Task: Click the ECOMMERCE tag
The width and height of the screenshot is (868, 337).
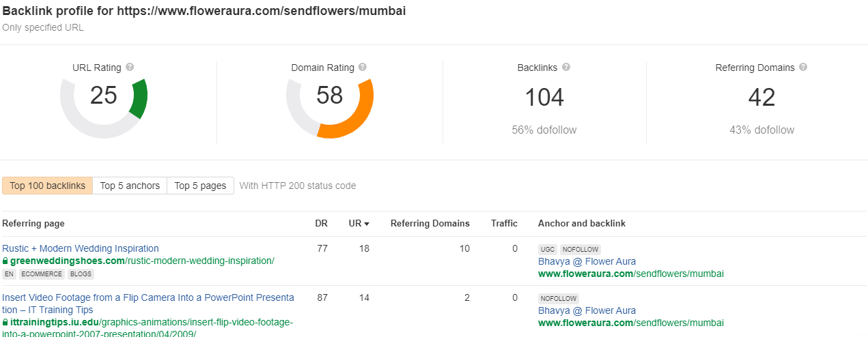Action: pyautogui.click(x=42, y=274)
